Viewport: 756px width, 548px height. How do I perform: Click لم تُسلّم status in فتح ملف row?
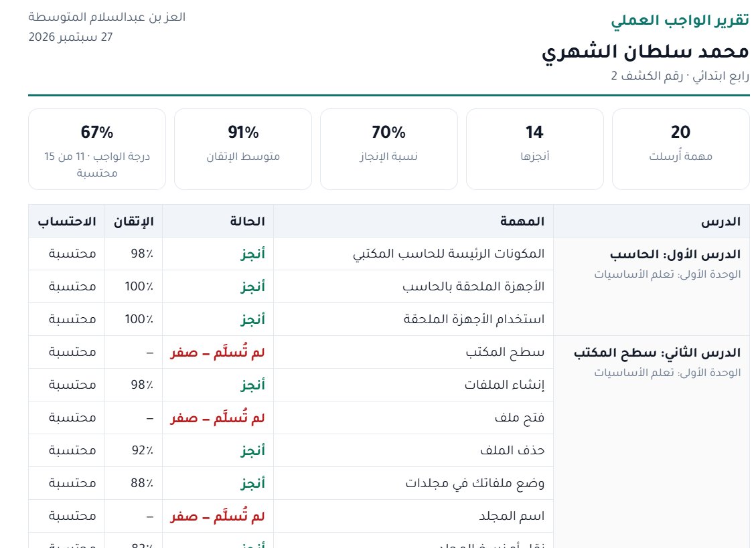tap(218, 418)
